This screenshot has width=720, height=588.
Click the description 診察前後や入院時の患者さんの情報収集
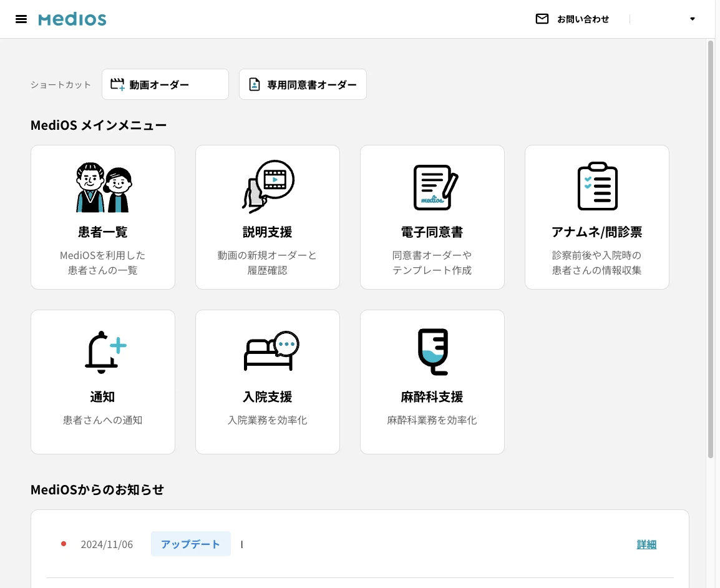[x=597, y=263]
